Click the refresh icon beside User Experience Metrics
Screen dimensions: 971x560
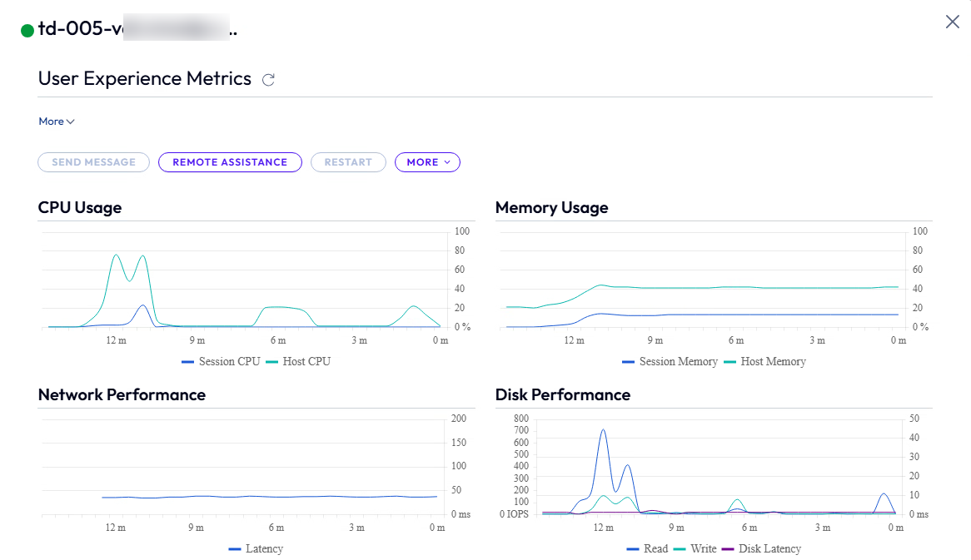268,80
